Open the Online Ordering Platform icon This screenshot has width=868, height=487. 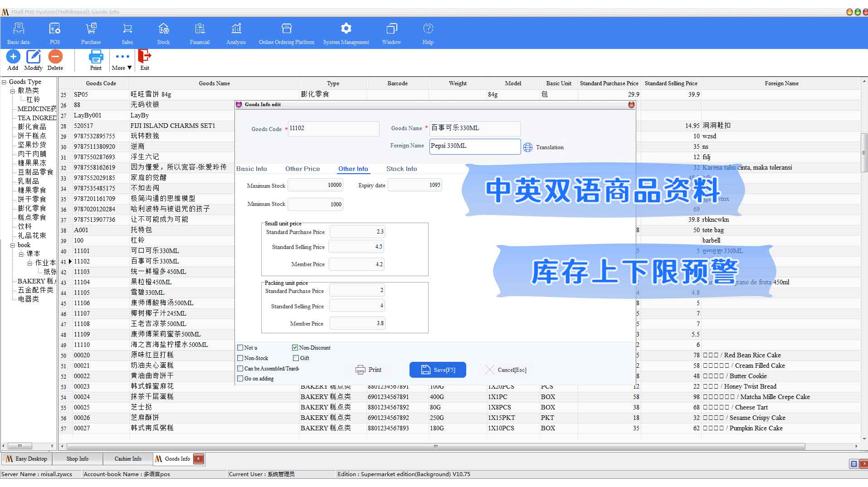click(x=287, y=29)
